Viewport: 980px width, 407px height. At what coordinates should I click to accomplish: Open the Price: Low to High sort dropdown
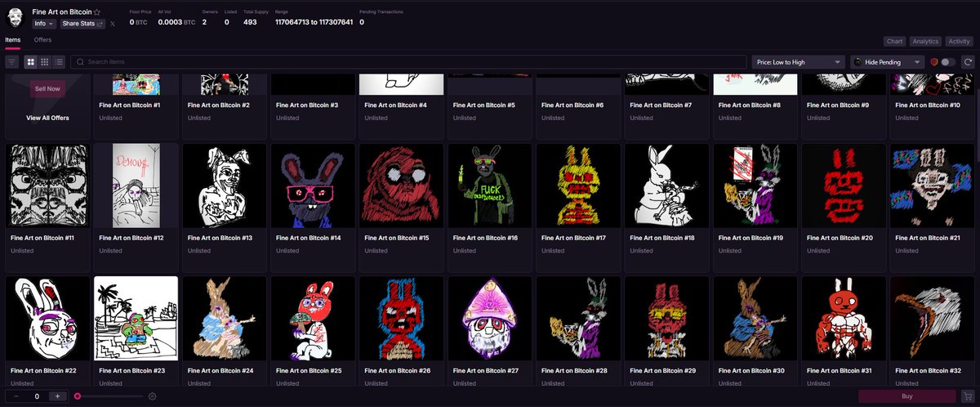(798, 61)
